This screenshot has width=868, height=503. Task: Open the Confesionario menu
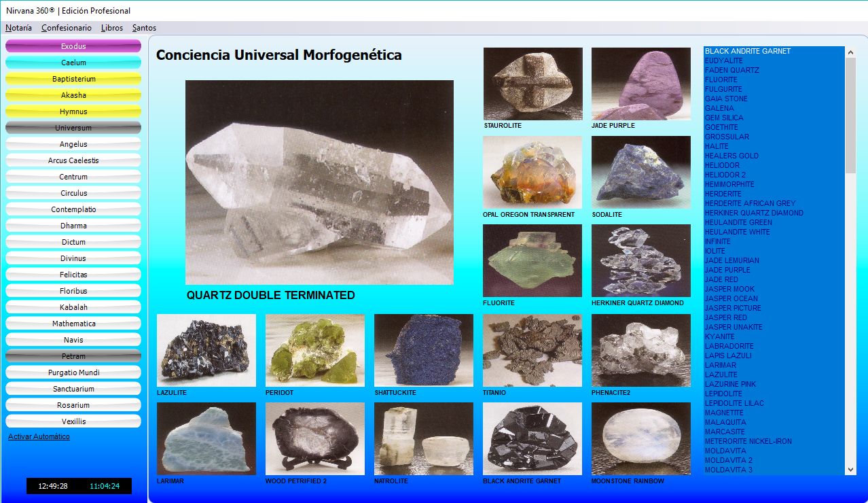66,28
